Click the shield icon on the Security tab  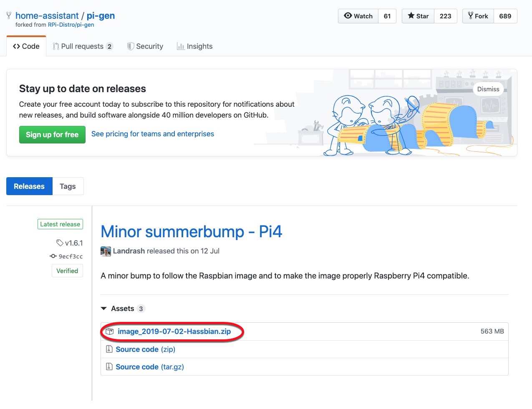131,46
